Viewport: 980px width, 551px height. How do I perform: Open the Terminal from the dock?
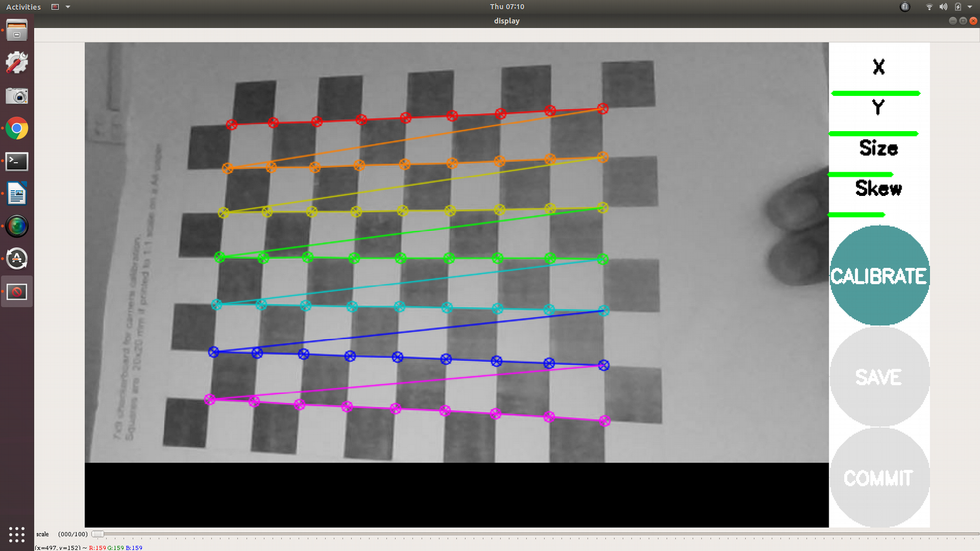tap(17, 161)
